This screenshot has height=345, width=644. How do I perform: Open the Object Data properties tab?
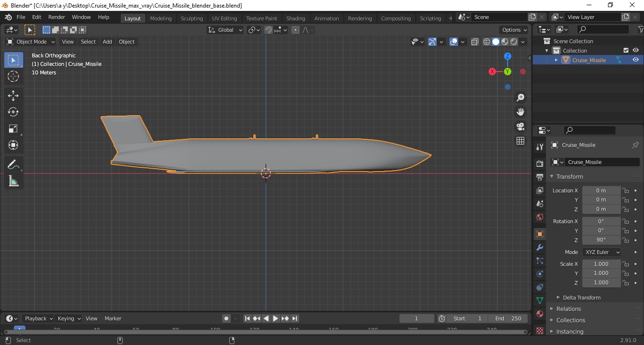(x=539, y=300)
